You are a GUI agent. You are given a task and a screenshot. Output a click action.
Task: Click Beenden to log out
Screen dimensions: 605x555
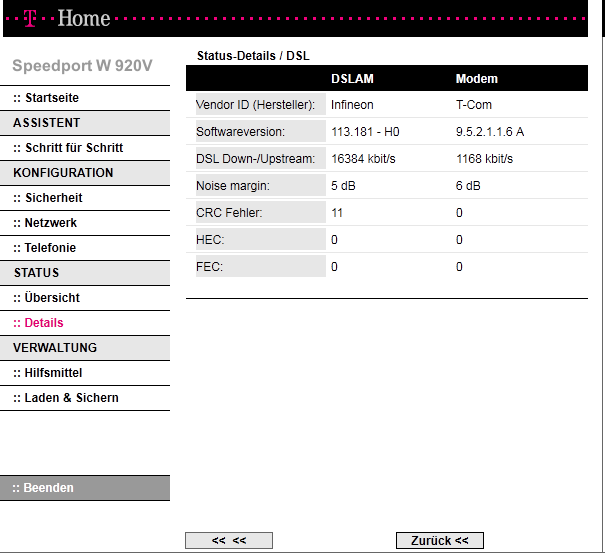pos(85,488)
